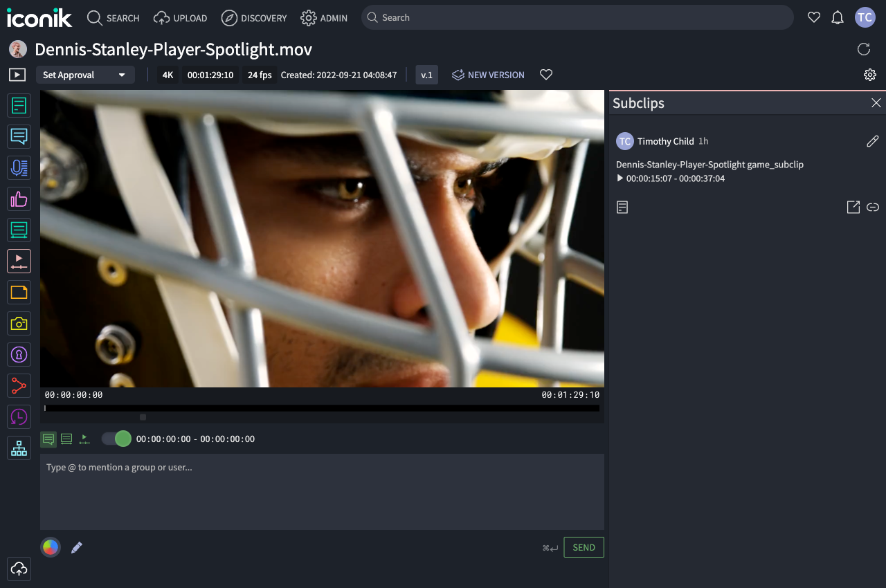Copy the subclip link icon

[x=872, y=206]
